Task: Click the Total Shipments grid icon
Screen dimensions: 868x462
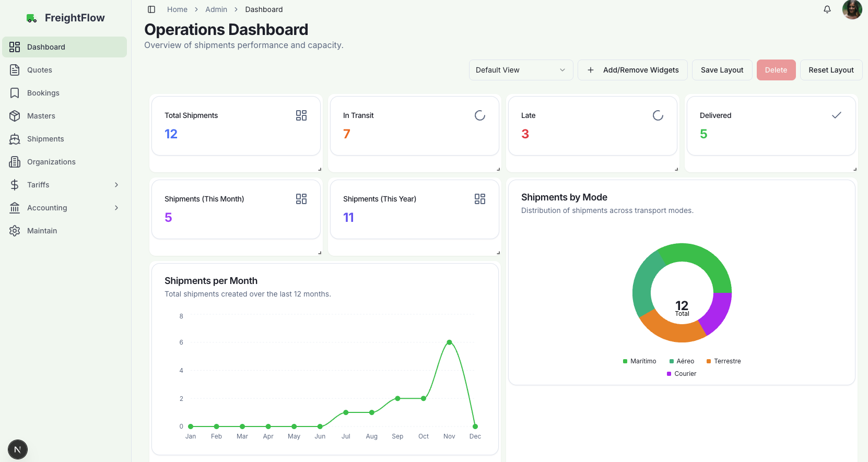Action: click(x=301, y=115)
